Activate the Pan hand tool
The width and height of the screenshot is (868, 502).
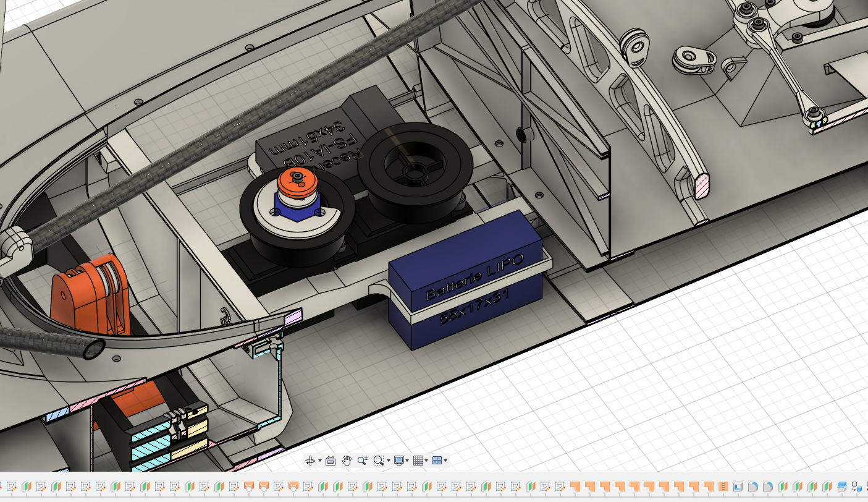[x=347, y=461]
